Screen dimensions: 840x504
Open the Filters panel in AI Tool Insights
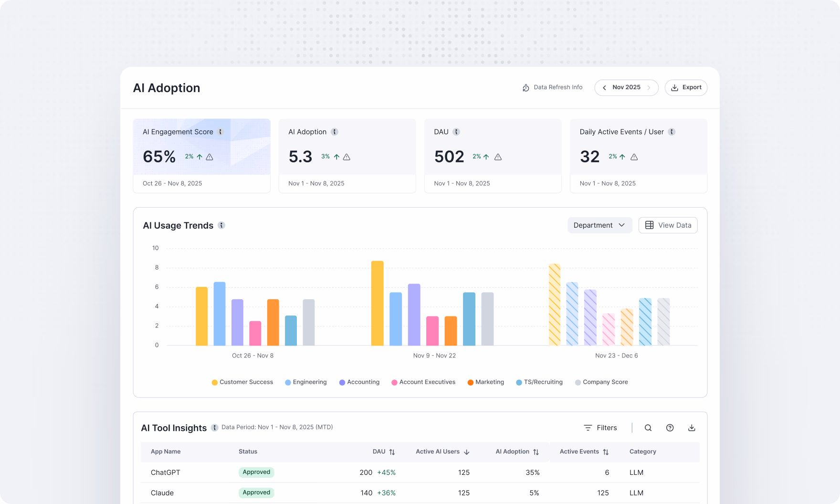click(x=600, y=428)
